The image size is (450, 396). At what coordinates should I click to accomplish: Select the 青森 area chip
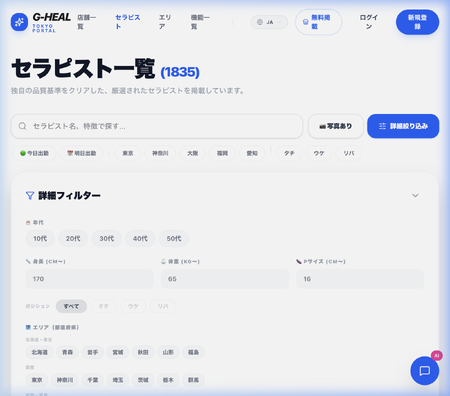point(67,352)
